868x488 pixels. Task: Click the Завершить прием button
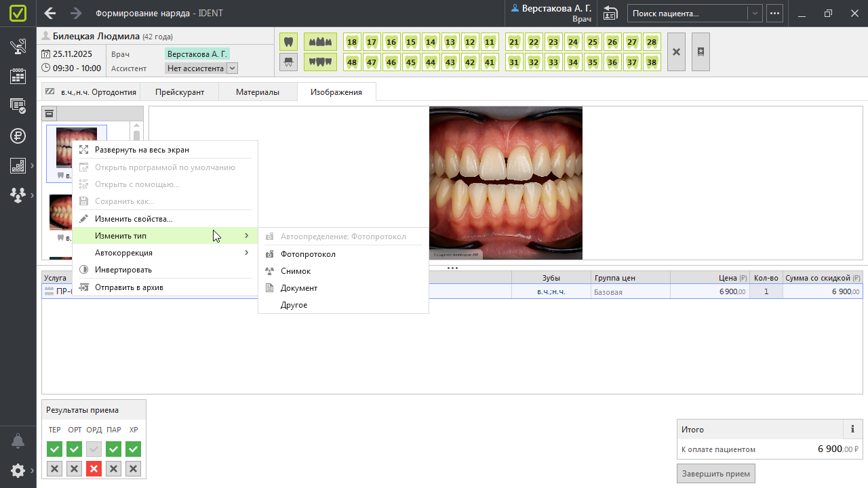coord(715,473)
